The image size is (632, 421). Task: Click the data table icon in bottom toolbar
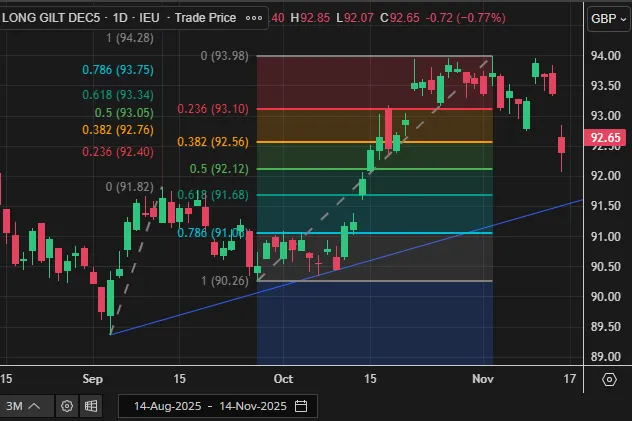[x=90, y=406]
